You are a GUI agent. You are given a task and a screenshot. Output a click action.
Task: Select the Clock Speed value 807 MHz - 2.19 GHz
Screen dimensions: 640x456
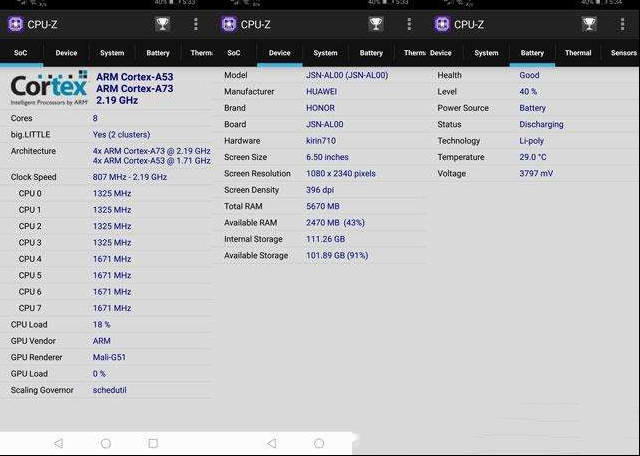coord(130,177)
